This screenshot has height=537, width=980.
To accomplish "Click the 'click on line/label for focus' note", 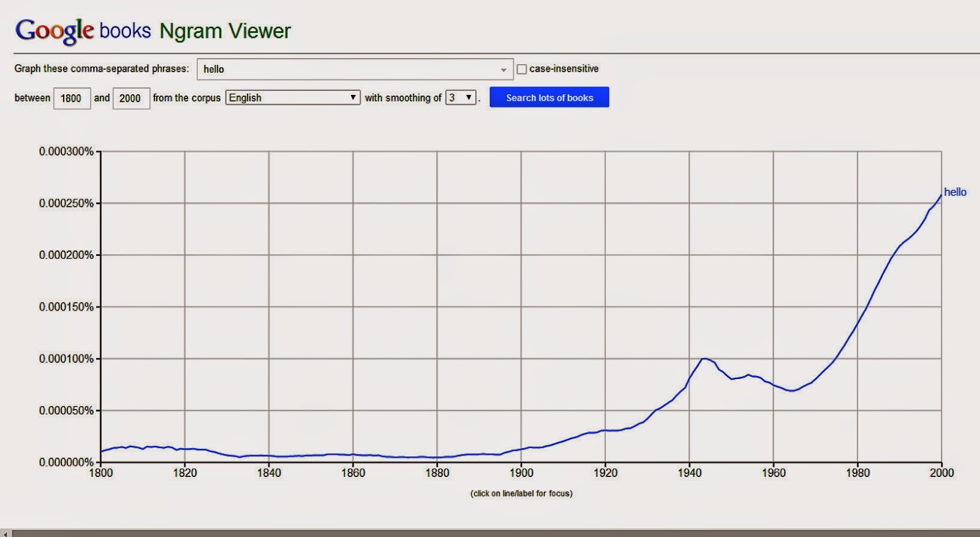I will (x=521, y=494).
